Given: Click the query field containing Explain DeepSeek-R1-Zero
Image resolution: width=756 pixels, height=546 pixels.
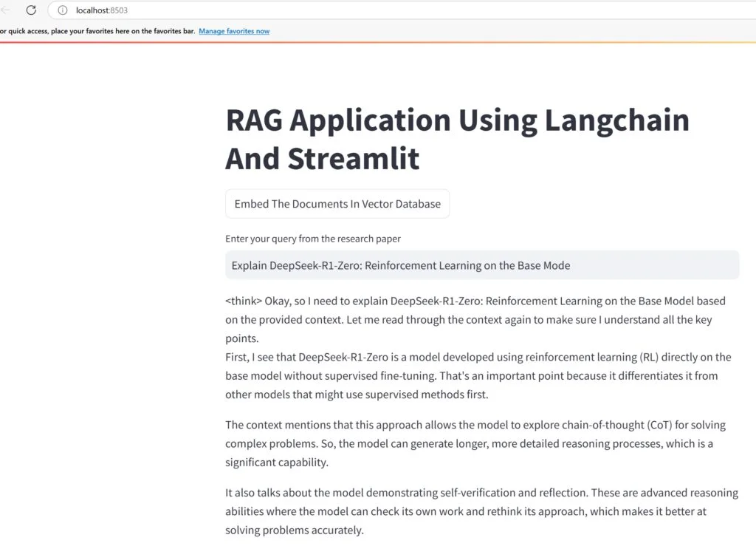Looking at the screenshot, I should point(481,265).
